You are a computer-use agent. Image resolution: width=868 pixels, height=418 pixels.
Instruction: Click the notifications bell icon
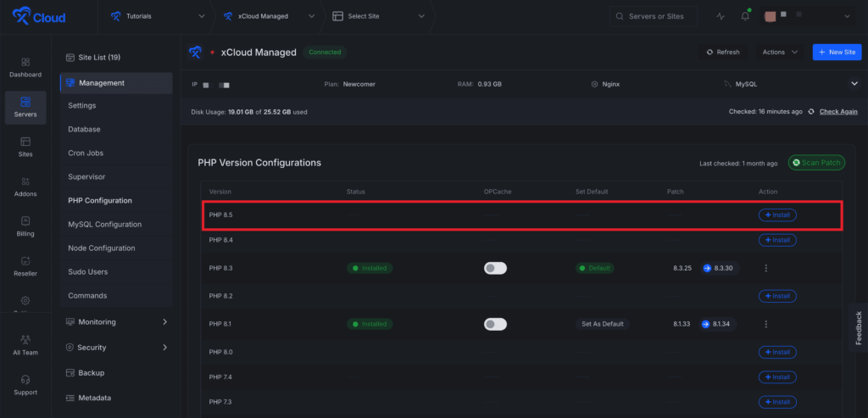(745, 16)
